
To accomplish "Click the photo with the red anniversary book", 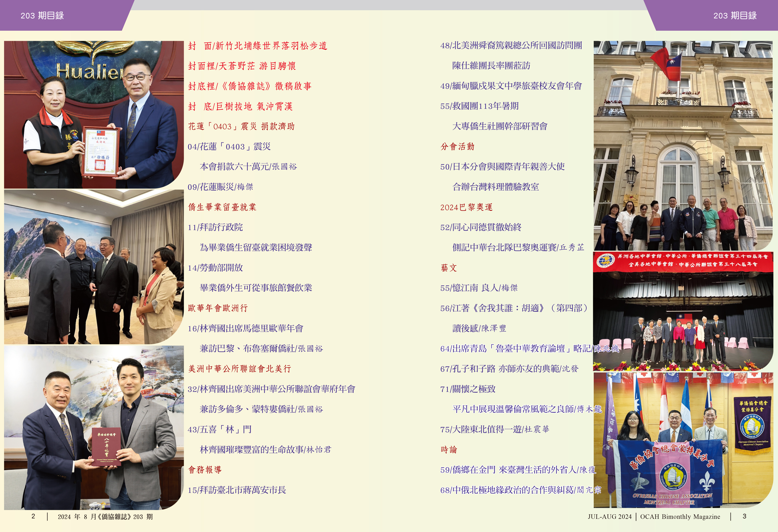I will click(x=94, y=427).
